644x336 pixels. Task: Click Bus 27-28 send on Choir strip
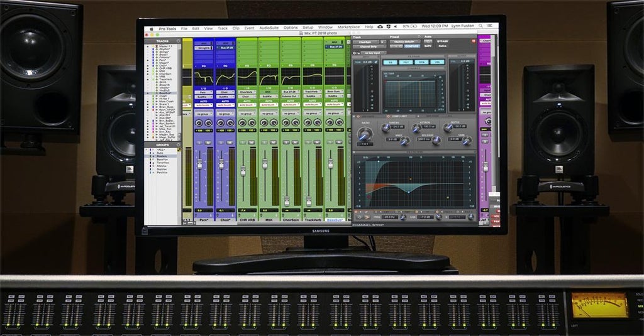coord(225,48)
